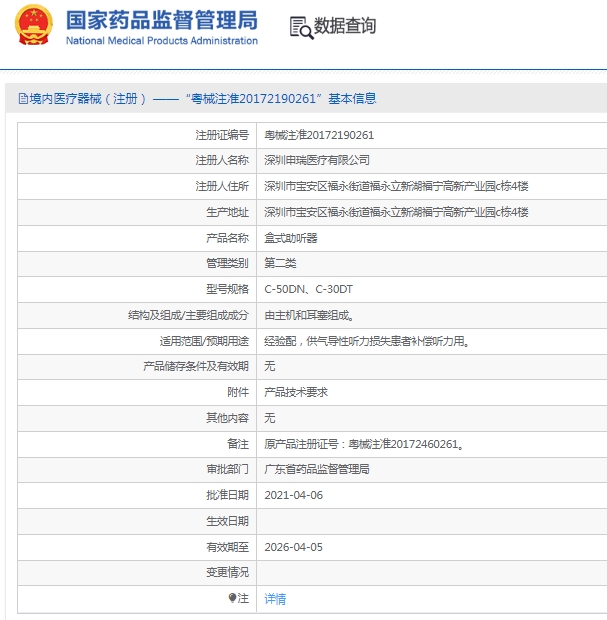Click attachment value 产品技术要求
The width and height of the screenshot is (607, 620).
coord(296,392)
